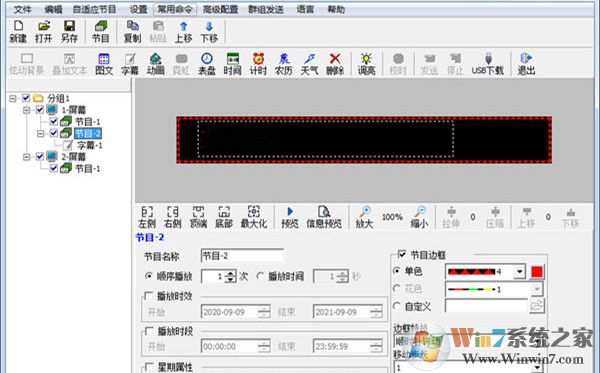Click the 最大化 layout button
600x373 pixels.
(x=254, y=217)
